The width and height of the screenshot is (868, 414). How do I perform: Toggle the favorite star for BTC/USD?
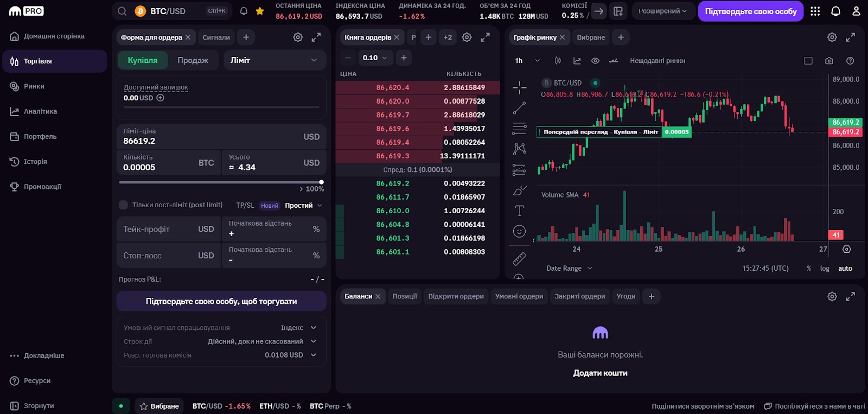pos(260,11)
